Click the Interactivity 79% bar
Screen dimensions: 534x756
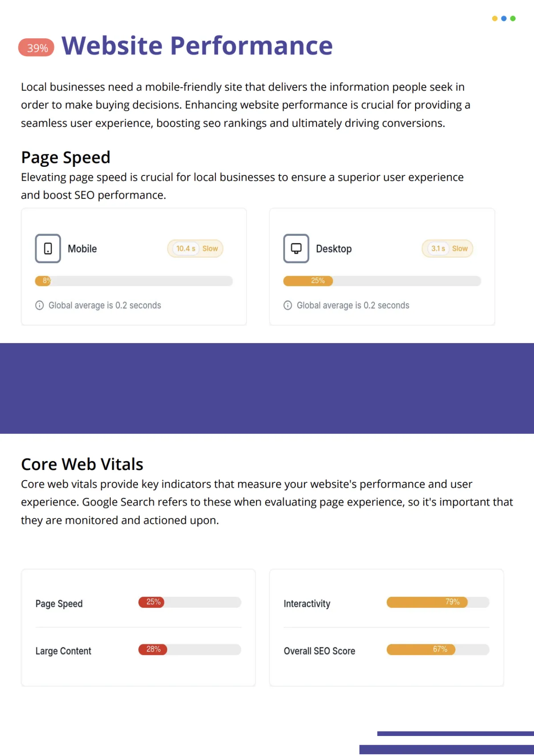(x=438, y=602)
